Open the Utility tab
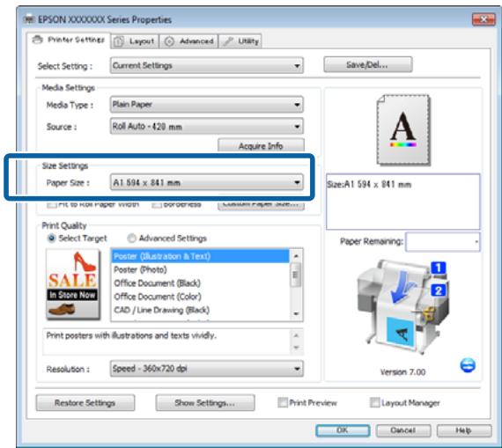This screenshot has height=448, width=502. click(x=240, y=41)
